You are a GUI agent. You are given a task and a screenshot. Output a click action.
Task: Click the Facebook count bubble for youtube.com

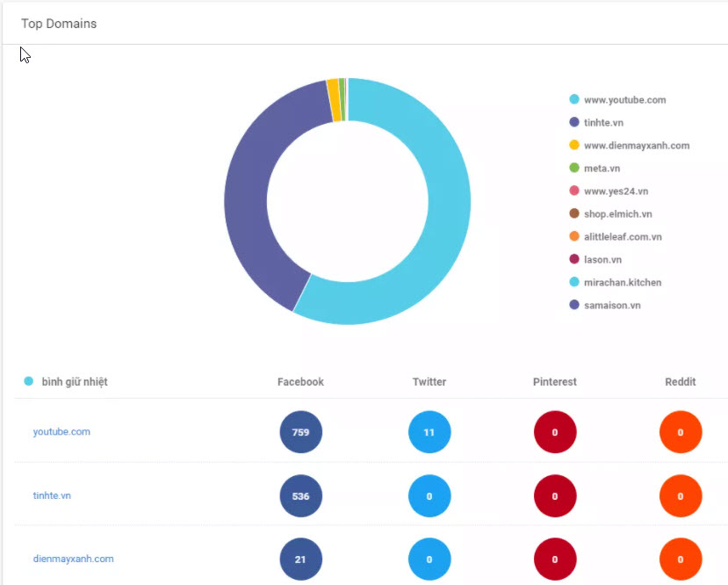coord(301,432)
